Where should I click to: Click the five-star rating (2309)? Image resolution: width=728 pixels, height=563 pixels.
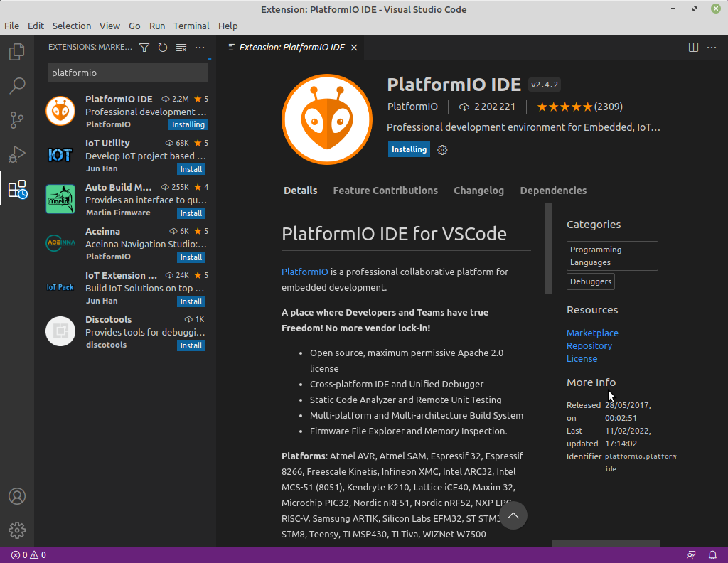[x=579, y=107]
